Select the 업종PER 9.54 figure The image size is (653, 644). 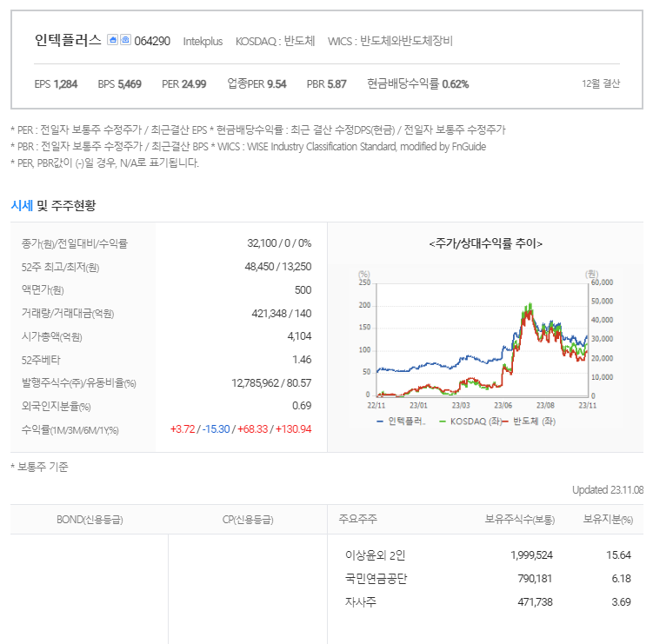[257, 84]
